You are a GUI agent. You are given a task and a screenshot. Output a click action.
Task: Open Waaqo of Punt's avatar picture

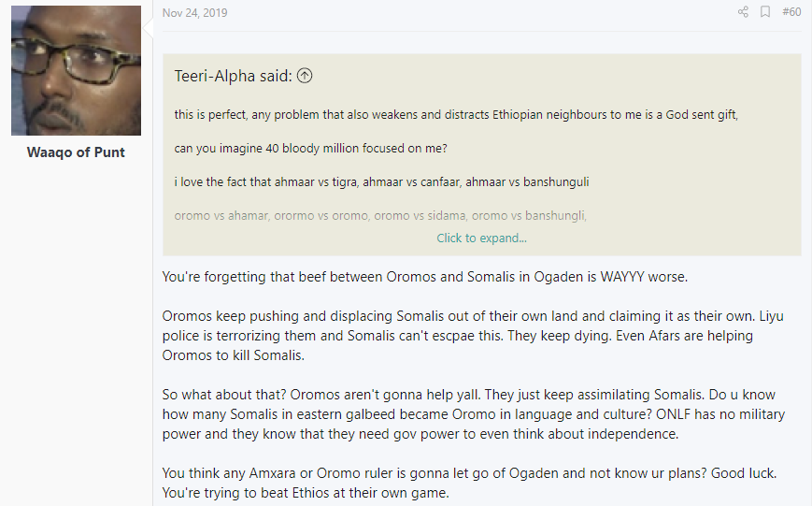pyautogui.click(x=76, y=70)
